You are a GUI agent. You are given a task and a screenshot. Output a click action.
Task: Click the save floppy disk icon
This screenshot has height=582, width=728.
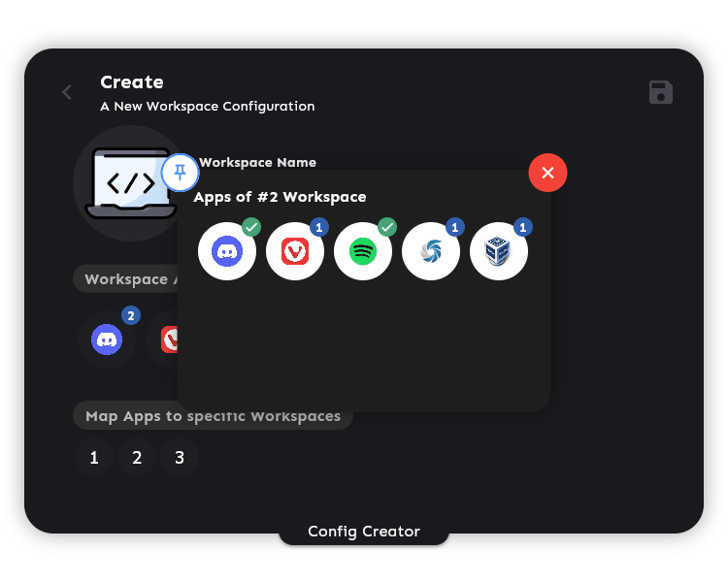pyautogui.click(x=661, y=92)
